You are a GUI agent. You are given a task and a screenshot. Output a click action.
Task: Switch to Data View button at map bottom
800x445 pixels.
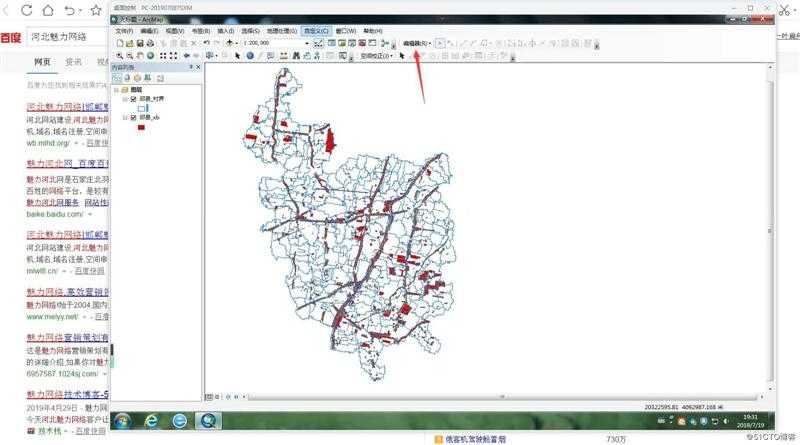pyautogui.click(x=209, y=397)
